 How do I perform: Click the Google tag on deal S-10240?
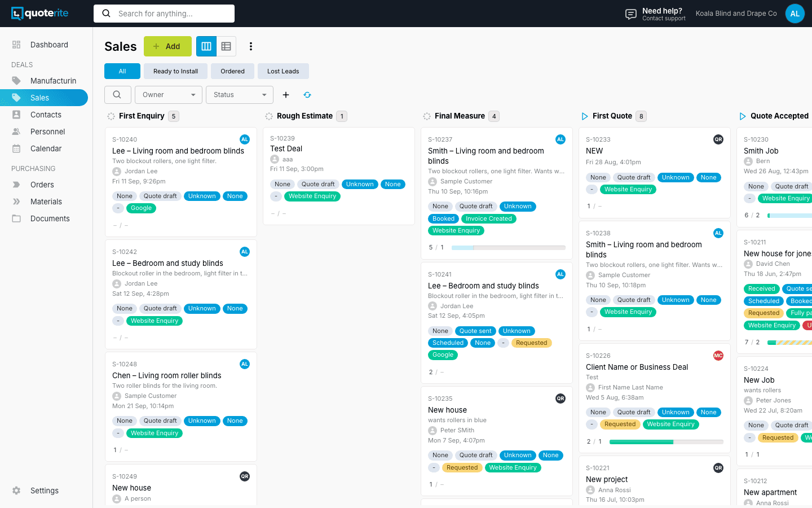(x=142, y=208)
